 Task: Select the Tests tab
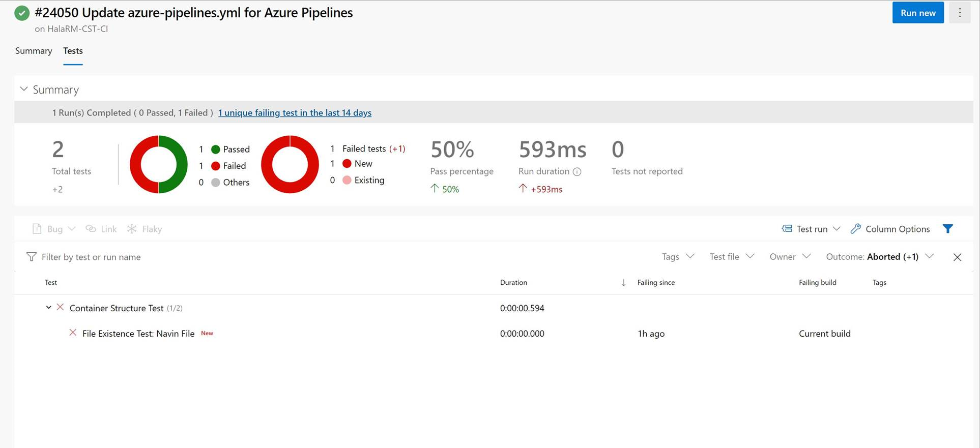tap(73, 51)
